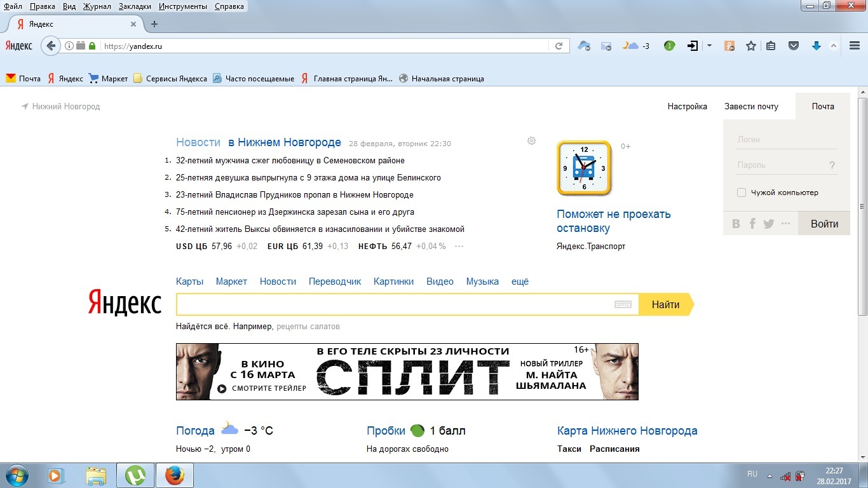Click the Yandex.Transport clock bus icon

584,168
